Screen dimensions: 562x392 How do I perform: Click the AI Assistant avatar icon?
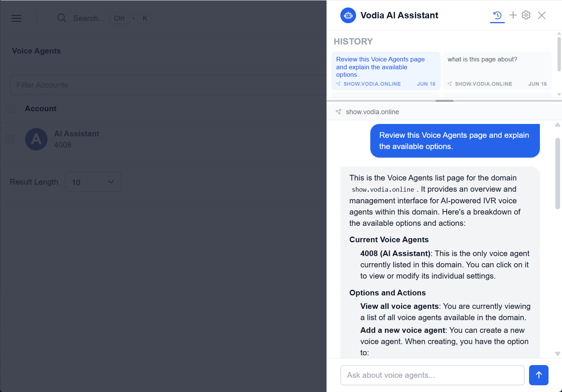36,139
